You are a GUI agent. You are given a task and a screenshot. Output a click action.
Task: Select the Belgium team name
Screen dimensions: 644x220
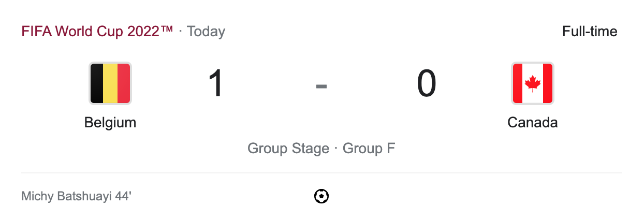click(x=110, y=123)
